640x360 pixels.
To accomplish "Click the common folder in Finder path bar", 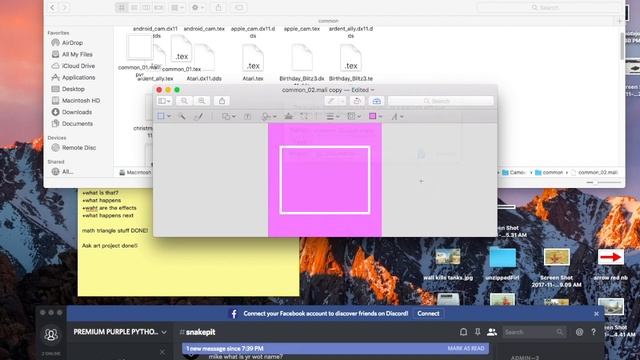I will [549, 172].
